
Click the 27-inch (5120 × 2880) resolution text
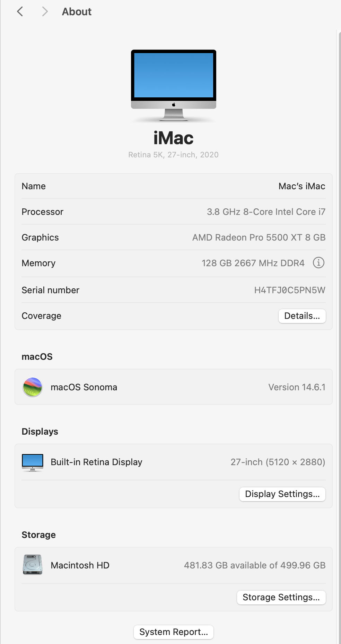click(278, 462)
